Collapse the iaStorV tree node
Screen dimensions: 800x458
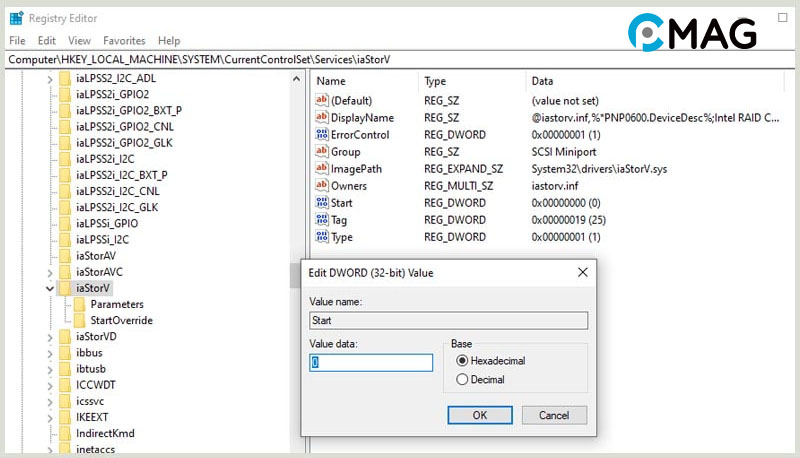click(50, 288)
